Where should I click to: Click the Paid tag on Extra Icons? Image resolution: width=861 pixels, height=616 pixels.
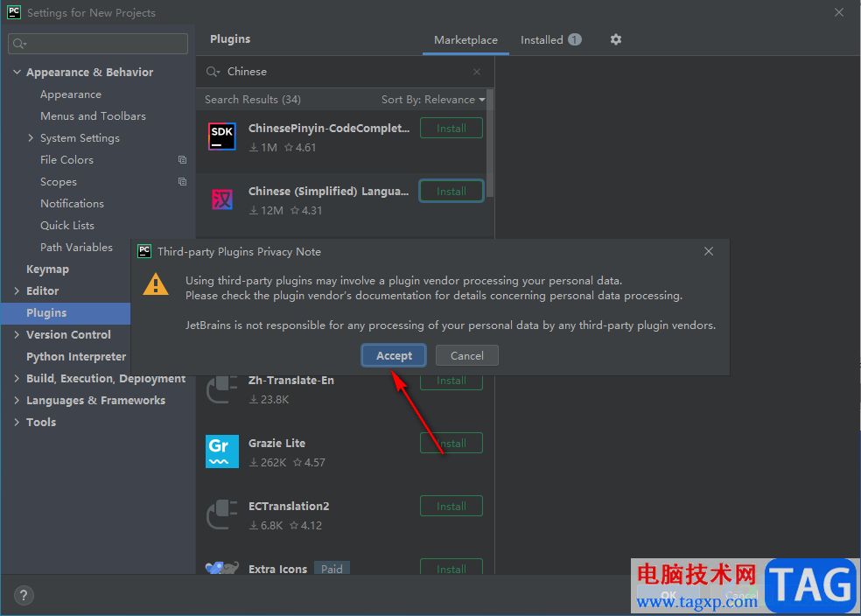pyautogui.click(x=332, y=568)
